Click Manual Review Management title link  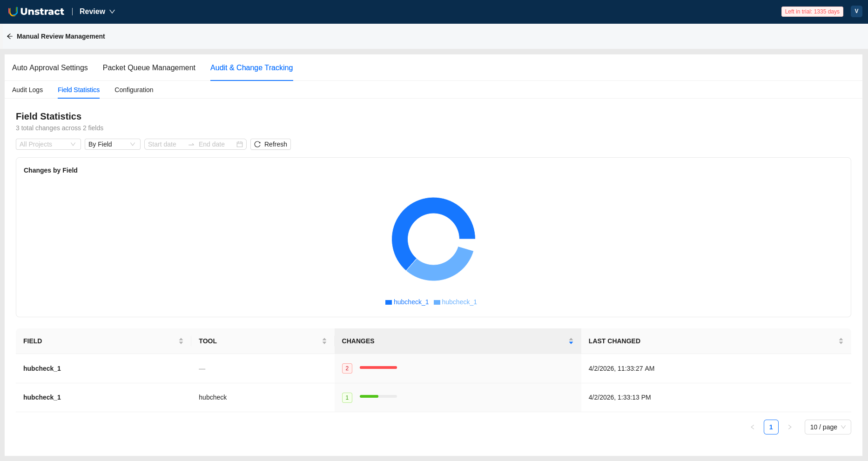[x=61, y=36]
